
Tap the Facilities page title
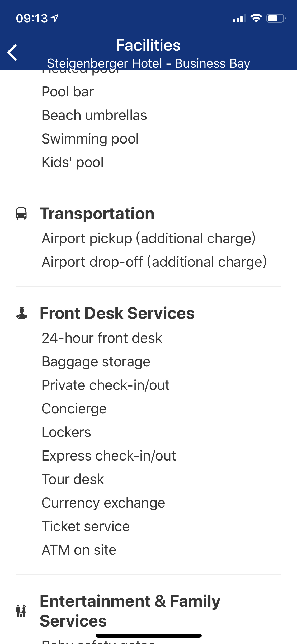point(148,45)
